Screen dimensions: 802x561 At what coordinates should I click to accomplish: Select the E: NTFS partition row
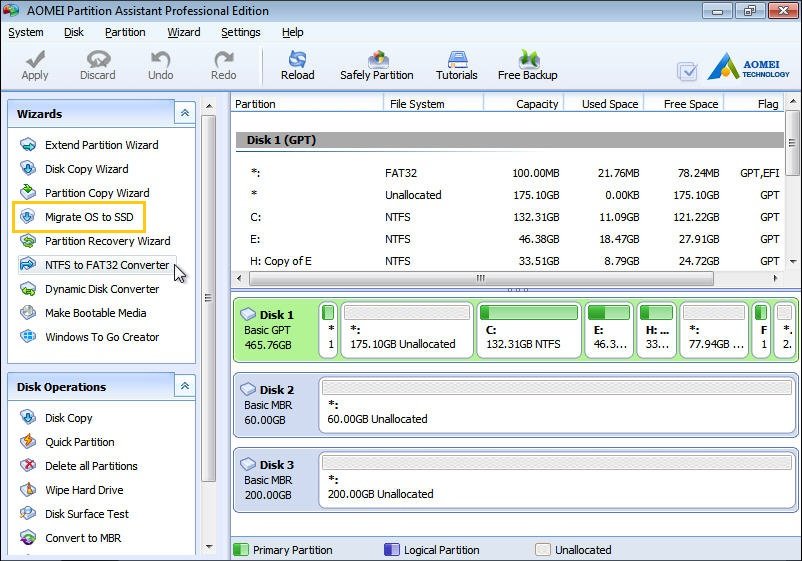point(509,239)
